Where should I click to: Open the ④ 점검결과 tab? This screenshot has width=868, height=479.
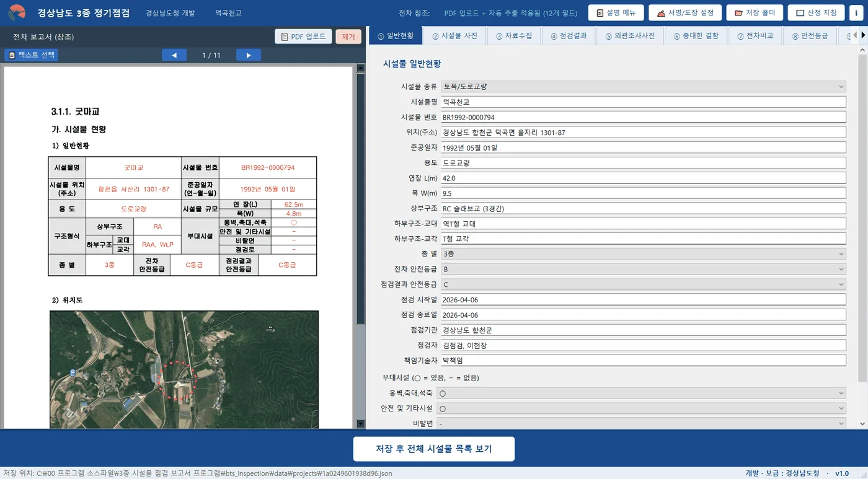tap(569, 36)
